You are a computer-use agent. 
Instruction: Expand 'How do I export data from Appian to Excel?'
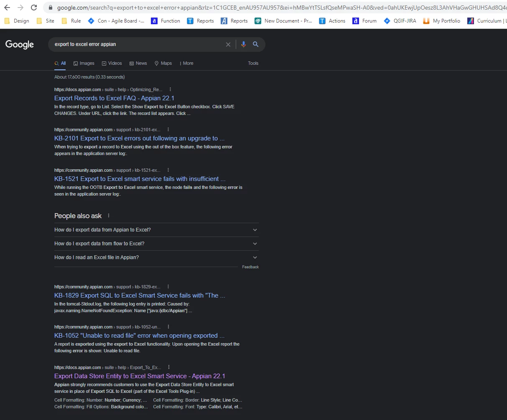coord(156,230)
